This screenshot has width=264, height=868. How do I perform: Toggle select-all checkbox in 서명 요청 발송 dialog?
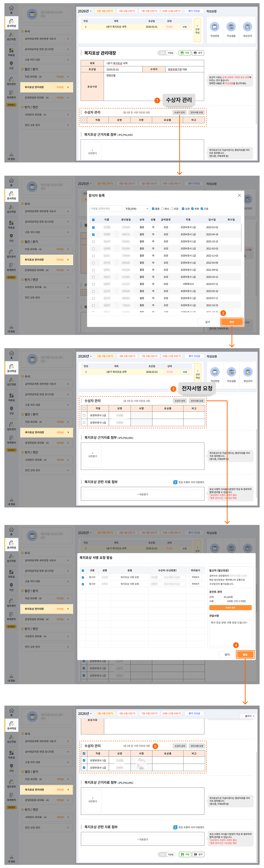tap(83, 571)
